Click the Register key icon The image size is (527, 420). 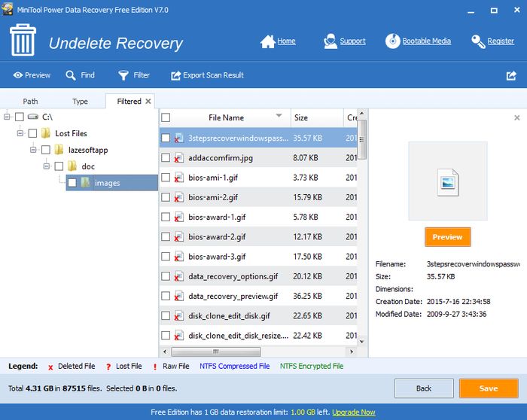[x=477, y=41]
